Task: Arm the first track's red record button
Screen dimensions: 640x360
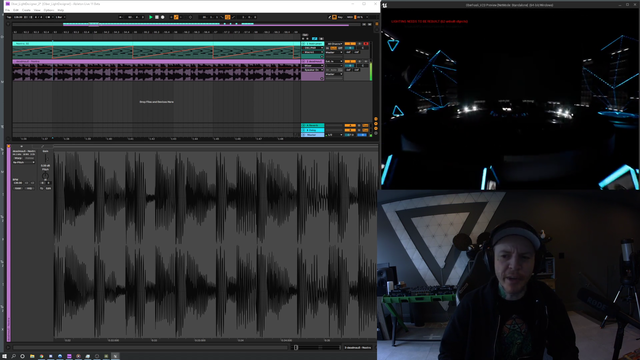Action: pyautogui.click(x=366, y=44)
